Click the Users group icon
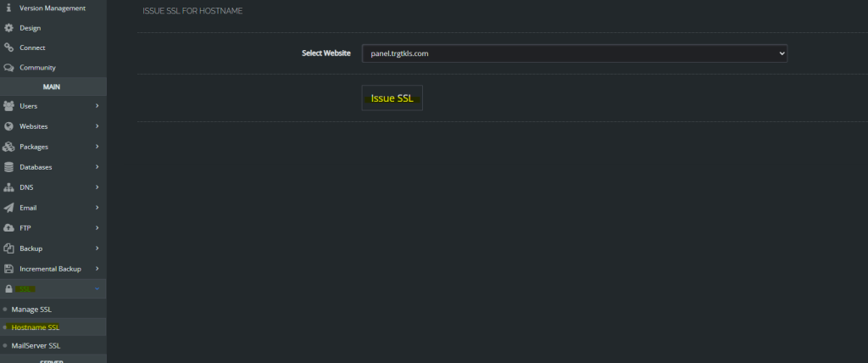868x363 pixels. (x=8, y=106)
